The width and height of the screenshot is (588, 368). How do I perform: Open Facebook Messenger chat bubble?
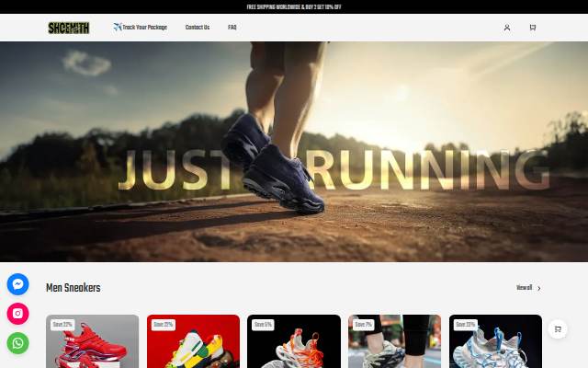(17, 284)
